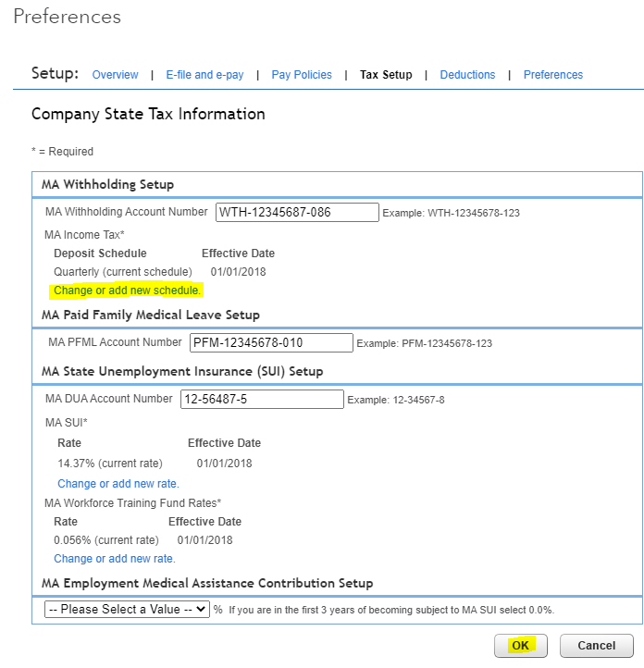Open the Deductions tab
The height and width of the screenshot is (668, 644).
(x=467, y=75)
